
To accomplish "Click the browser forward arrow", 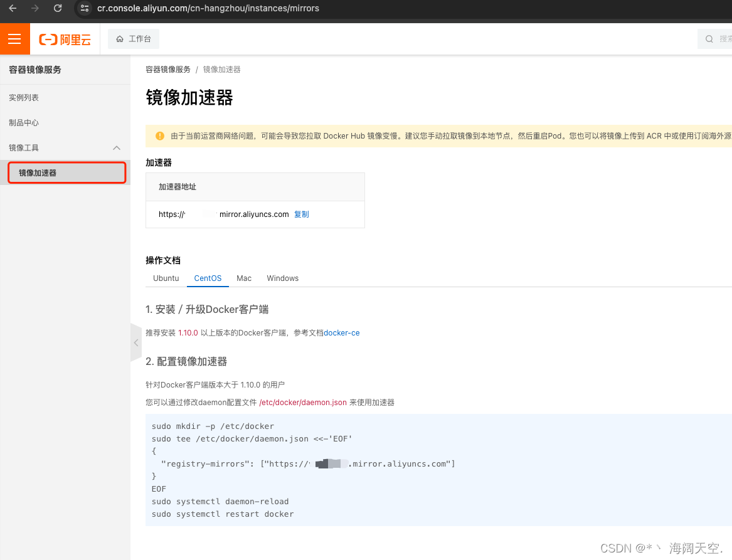I will click(x=35, y=8).
